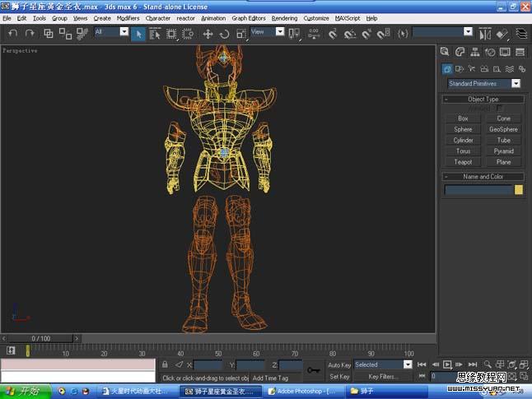Click the GeoSphere primitive button
Screen dimensions: 532x399
point(503,129)
